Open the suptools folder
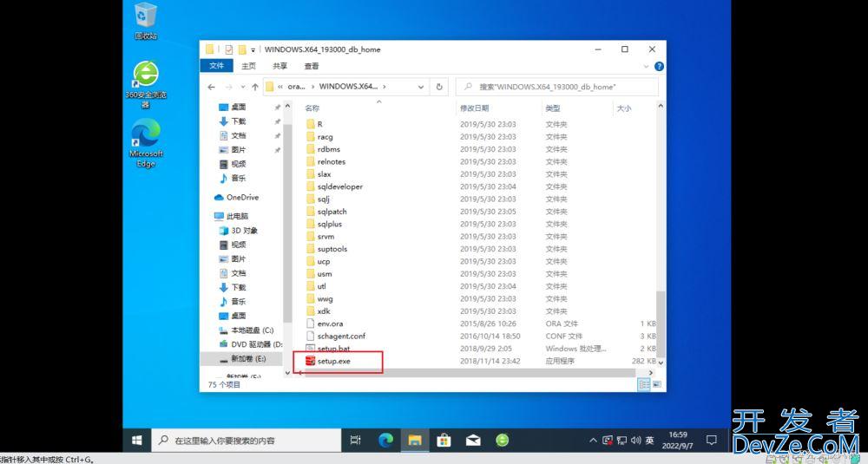Screen dimensions: 868x464 click(x=332, y=249)
